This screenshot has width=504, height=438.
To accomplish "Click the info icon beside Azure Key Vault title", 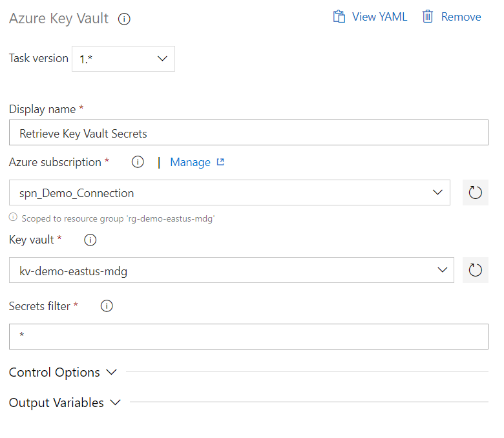I will pos(125,19).
